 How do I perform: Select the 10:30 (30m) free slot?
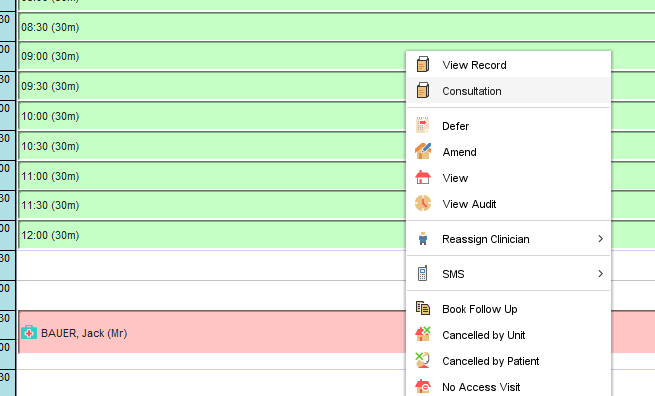coord(212,146)
